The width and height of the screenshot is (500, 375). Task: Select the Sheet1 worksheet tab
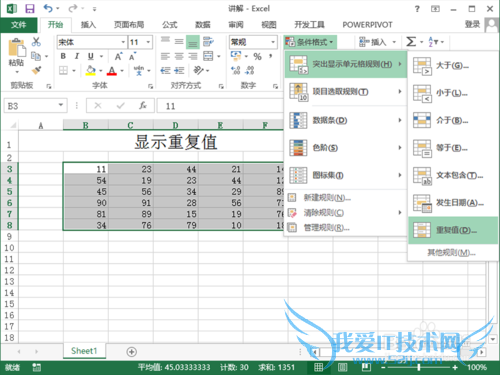(84, 351)
